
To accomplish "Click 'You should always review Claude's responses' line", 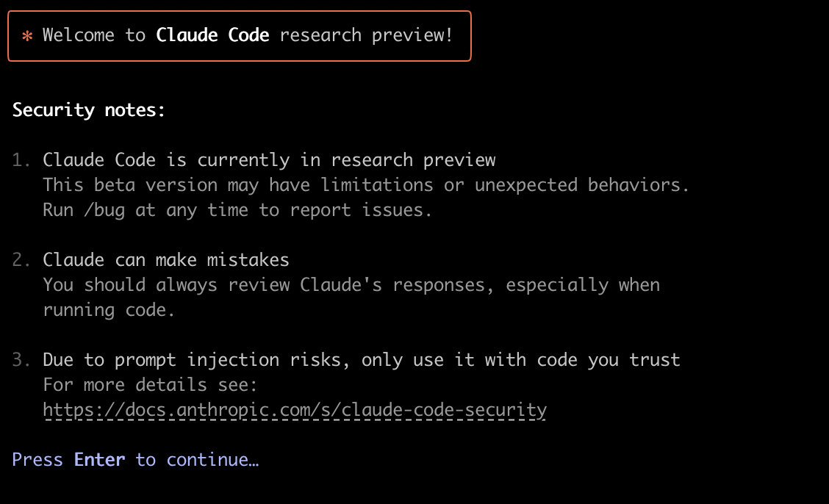I will 351,285.
